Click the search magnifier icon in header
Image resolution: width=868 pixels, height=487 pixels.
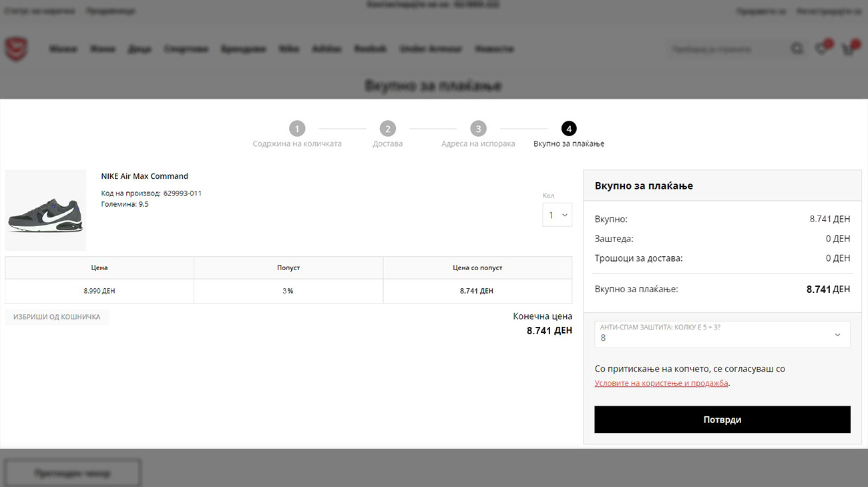pyautogui.click(x=797, y=49)
